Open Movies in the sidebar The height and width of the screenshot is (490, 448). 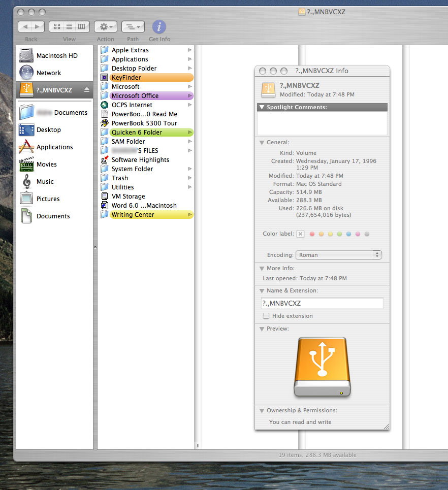(x=55, y=164)
